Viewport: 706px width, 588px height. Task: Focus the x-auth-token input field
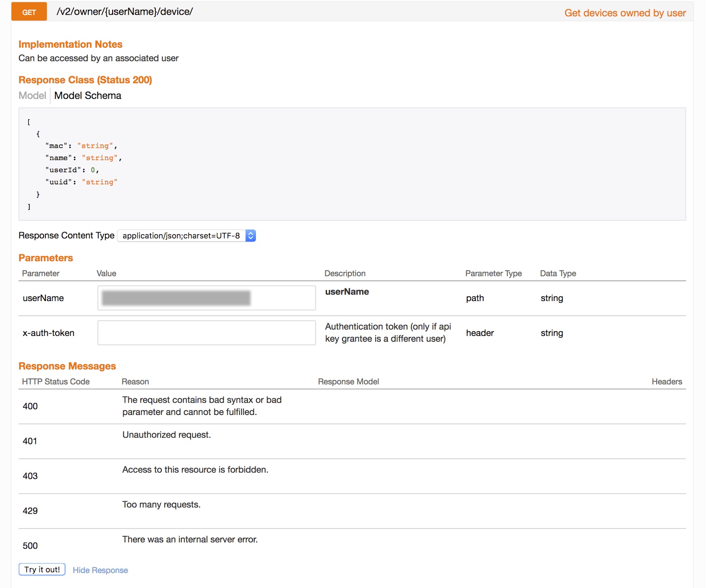206,333
